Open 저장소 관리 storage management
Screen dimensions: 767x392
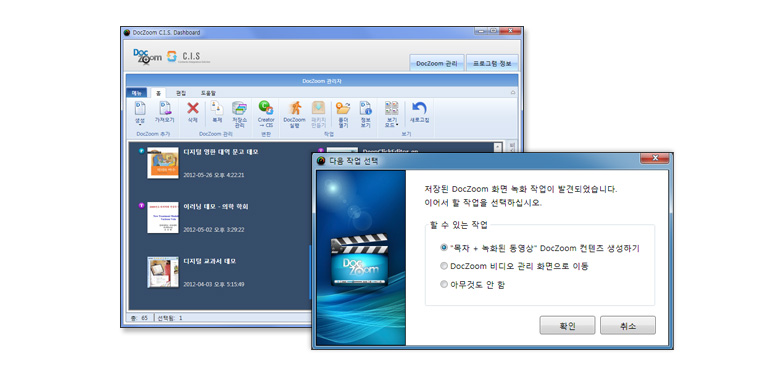point(239,115)
